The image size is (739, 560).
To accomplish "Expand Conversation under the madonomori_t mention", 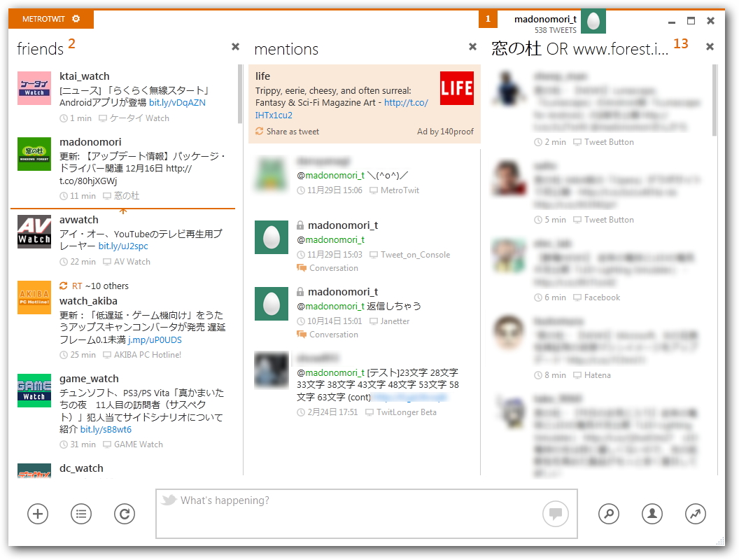I will (335, 268).
